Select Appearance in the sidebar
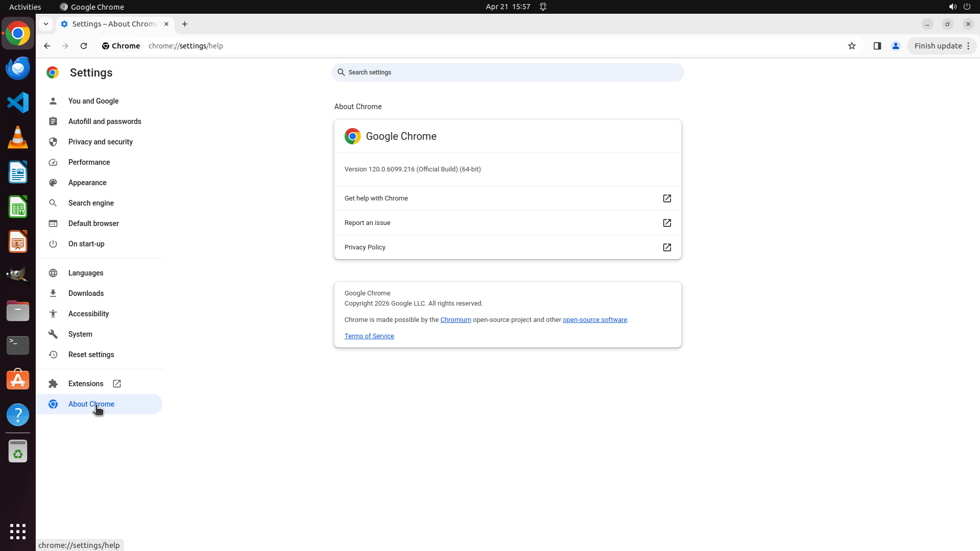The image size is (980, 551). [87, 183]
